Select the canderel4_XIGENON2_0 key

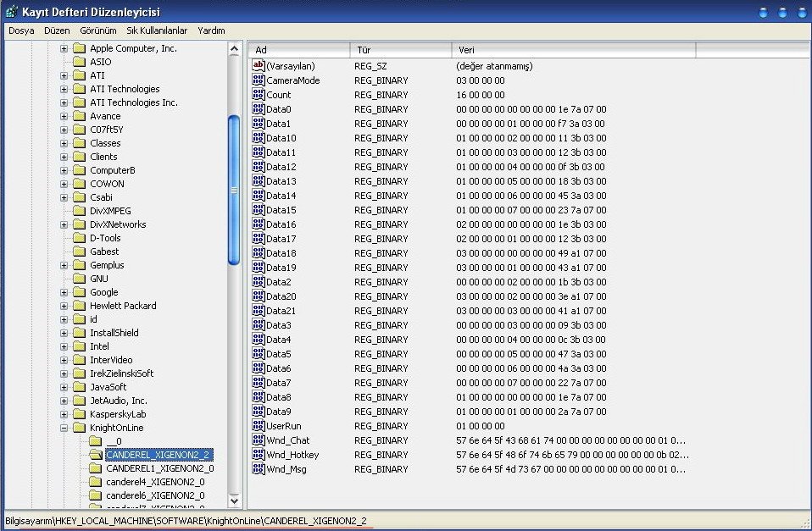155,482
